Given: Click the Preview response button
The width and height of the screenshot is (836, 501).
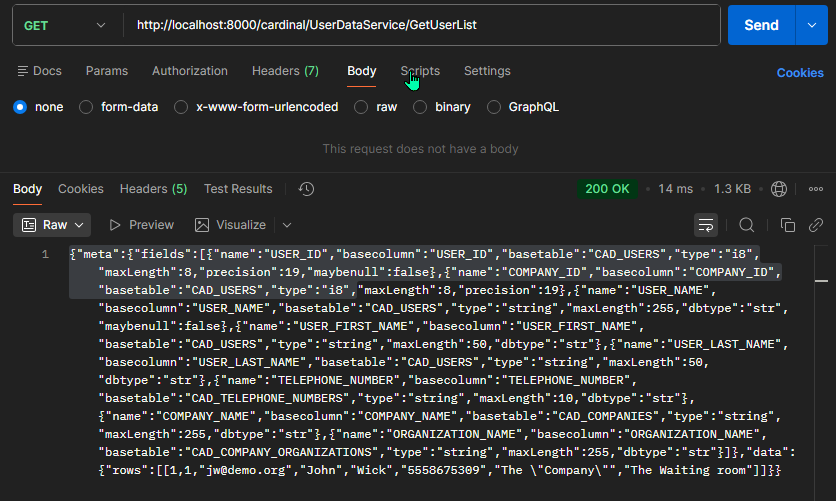Looking at the screenshot, I should click(141, 225).
